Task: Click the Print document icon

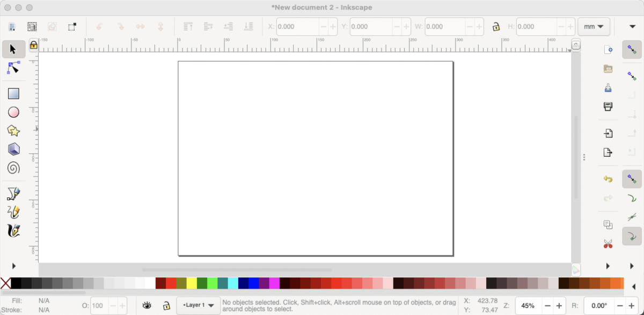Action: (608, 106)
